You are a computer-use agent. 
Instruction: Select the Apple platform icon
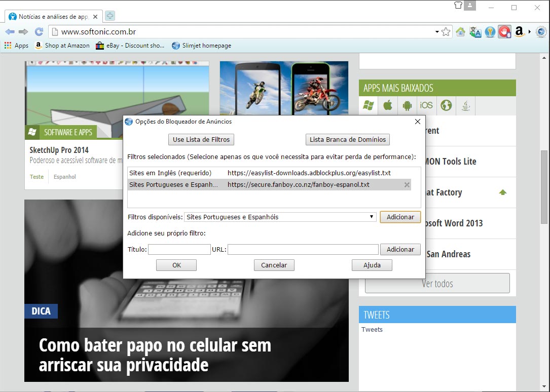coord(388,105)
